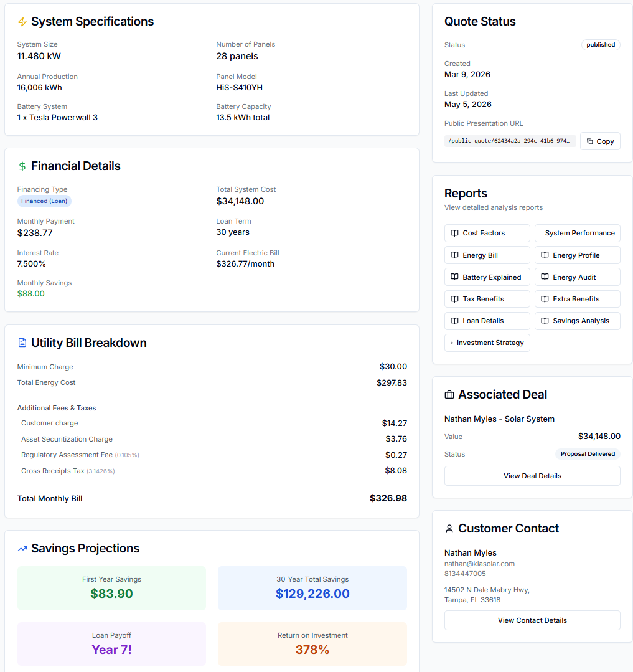This screenshot has width=633, height=672.
Task: Click the Gross Receipts Tax amount $8.08
Action: (x=396, y=471)
